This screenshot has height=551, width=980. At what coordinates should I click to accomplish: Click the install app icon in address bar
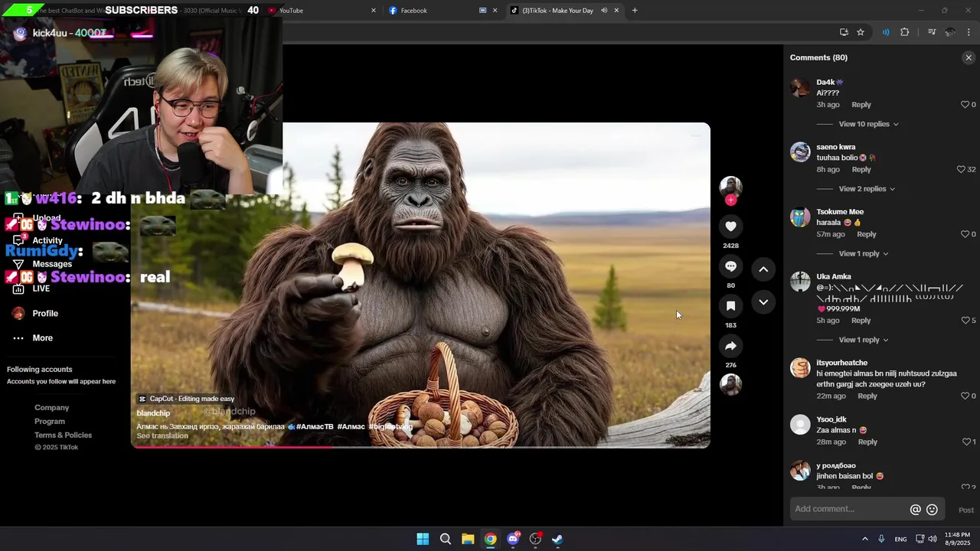tap(844, 32)
